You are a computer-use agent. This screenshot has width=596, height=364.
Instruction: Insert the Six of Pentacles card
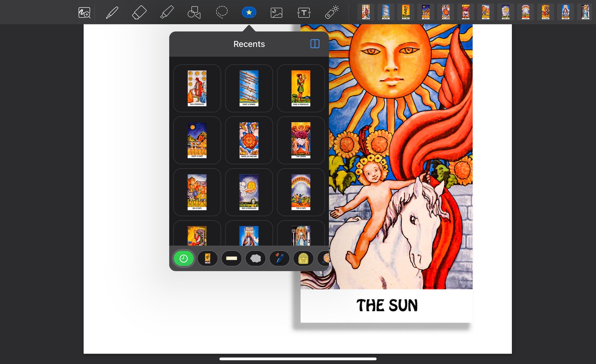(197, 88)
